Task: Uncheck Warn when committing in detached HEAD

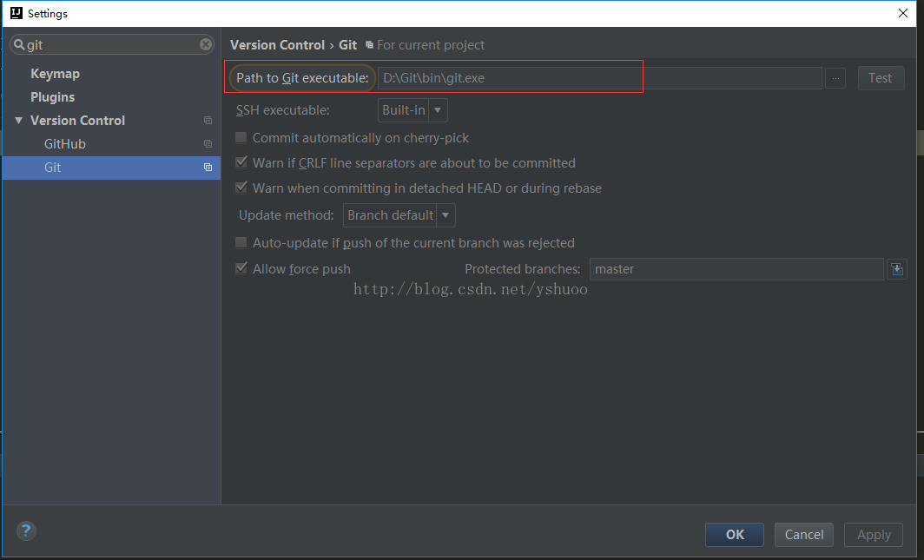Action: click(241, 188)
